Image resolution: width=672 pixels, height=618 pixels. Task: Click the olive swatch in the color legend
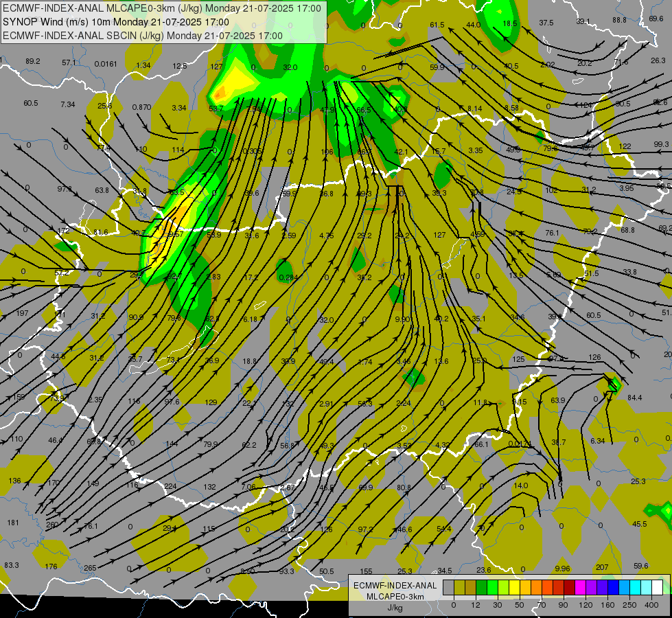(x=459, y=587)
